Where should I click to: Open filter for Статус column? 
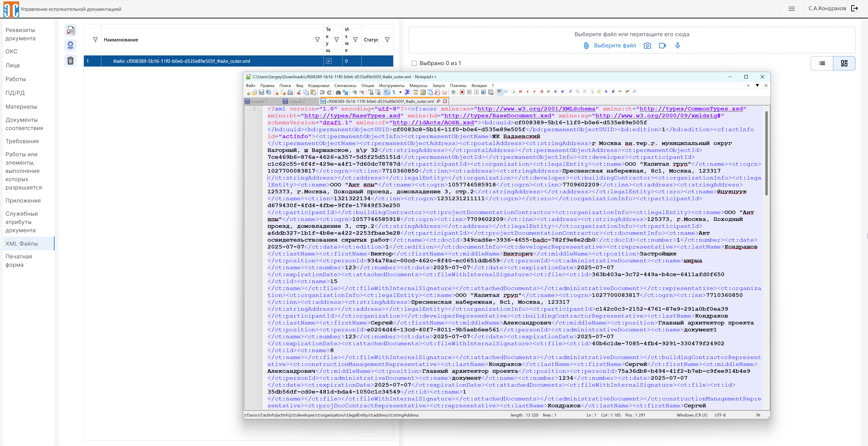[x=387, y=40]
